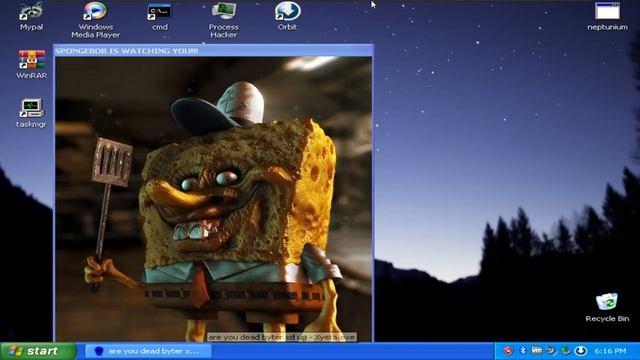
Task: Open the cmd shortcut on desktop
Action: click(160, 16)
